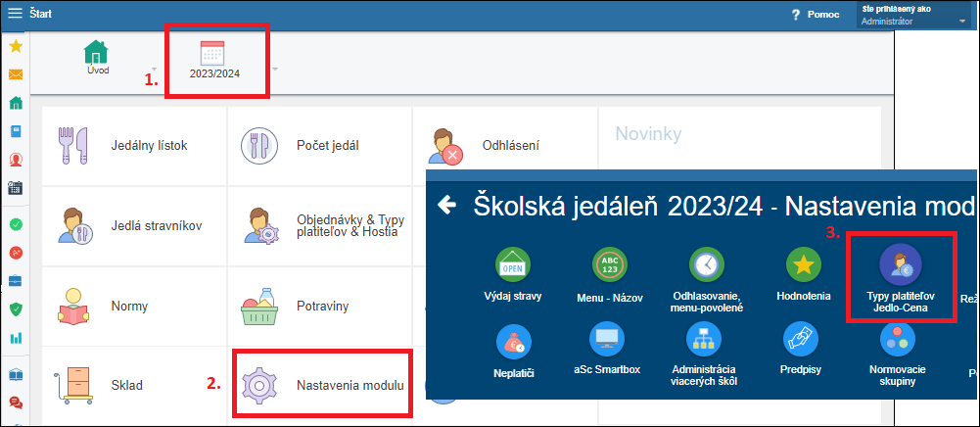Open the Sklad tile
The height and width of the screenshot is (427, 980).
pyautogui.click(x=134, y=385)
